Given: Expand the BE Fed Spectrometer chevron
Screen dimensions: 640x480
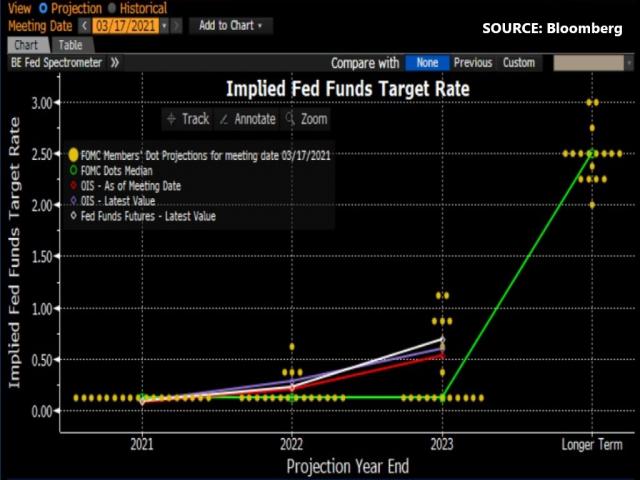Looking at the screenshot, I should (x=115, y=62).
